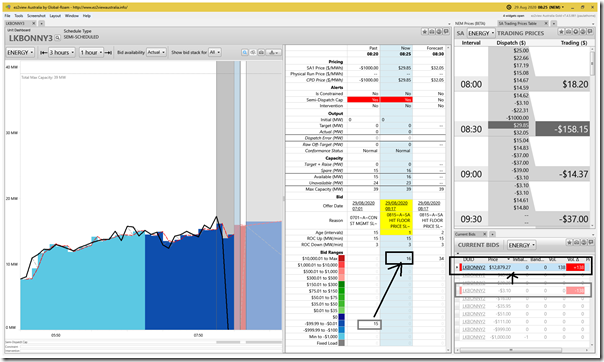Click the LKBONNY2 link in the highlighted bid row
Screen dimensions: 604x362
tap(474, 267)
